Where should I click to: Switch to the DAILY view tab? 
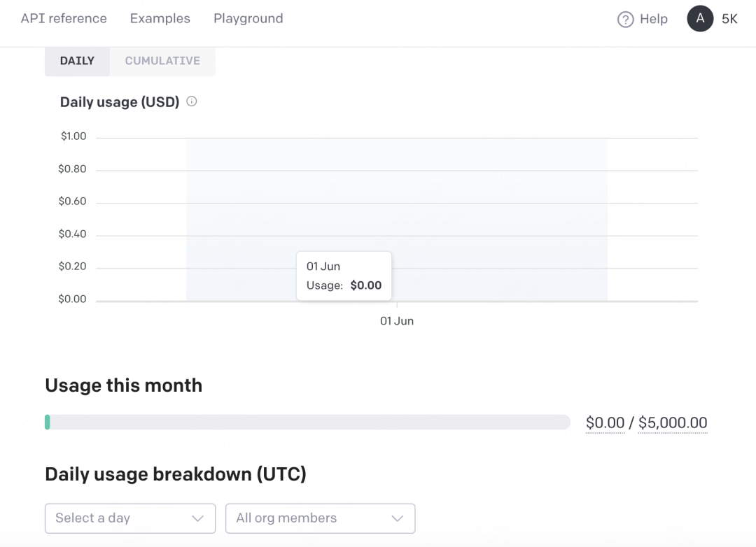pyautogui.click(x=77, y=61)
